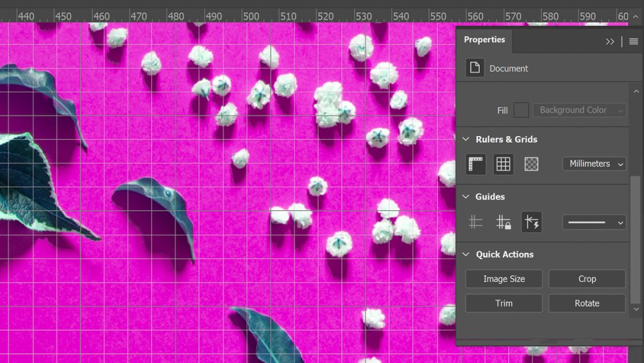Collapse the Rulers & Grids section
This screenshot has width=644, height=363.
[x=466, y=139]
